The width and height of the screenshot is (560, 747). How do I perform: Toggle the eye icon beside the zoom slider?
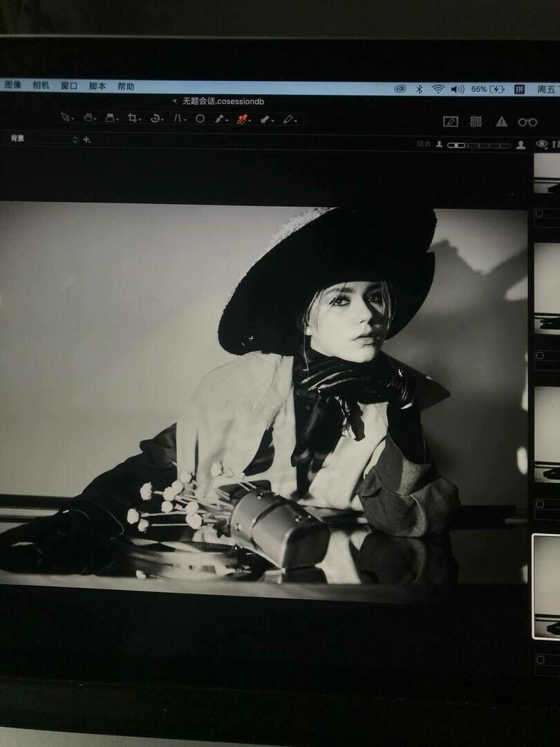[x=541, y=144]
